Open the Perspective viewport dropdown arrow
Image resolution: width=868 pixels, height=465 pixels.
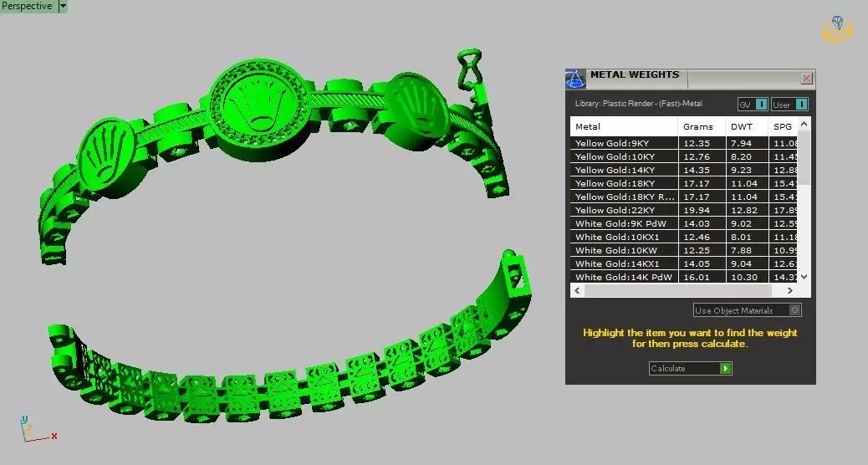[63, 6]
